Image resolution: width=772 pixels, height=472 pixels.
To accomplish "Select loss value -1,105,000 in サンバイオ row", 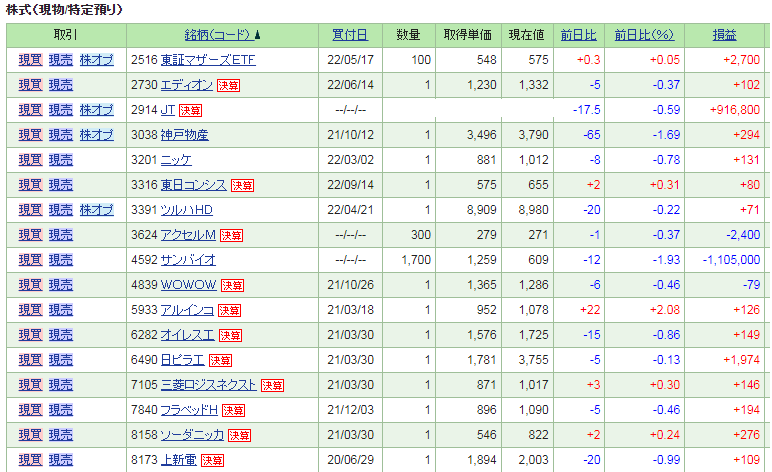I will point(731,260).
